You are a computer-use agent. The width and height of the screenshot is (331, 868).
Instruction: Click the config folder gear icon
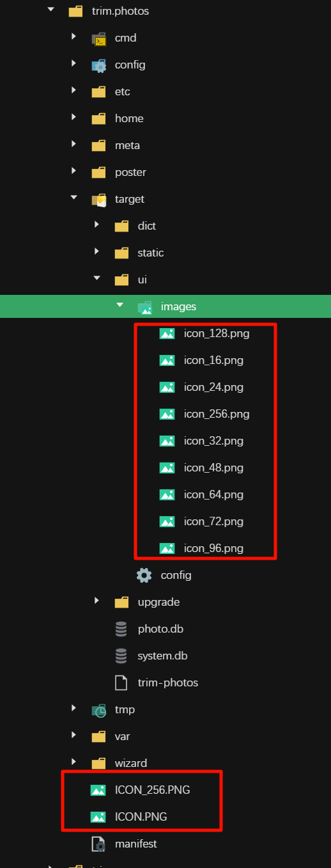click(x=98, y=65)
